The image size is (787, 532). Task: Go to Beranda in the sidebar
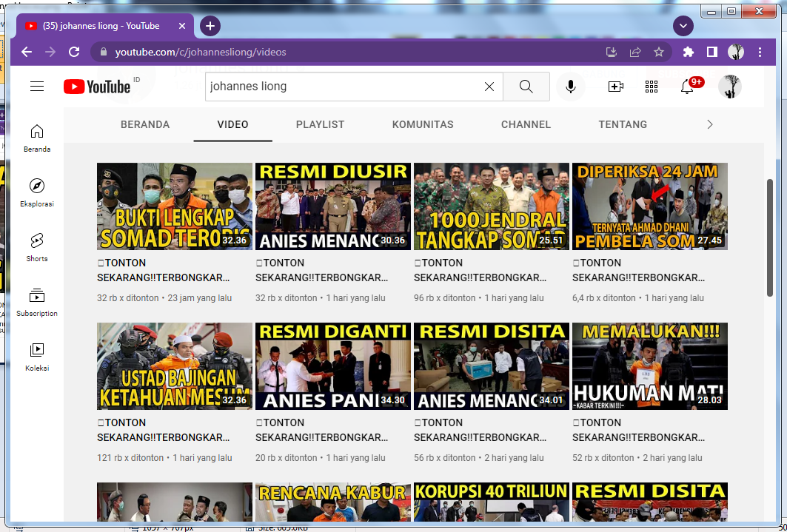(36, 138)
